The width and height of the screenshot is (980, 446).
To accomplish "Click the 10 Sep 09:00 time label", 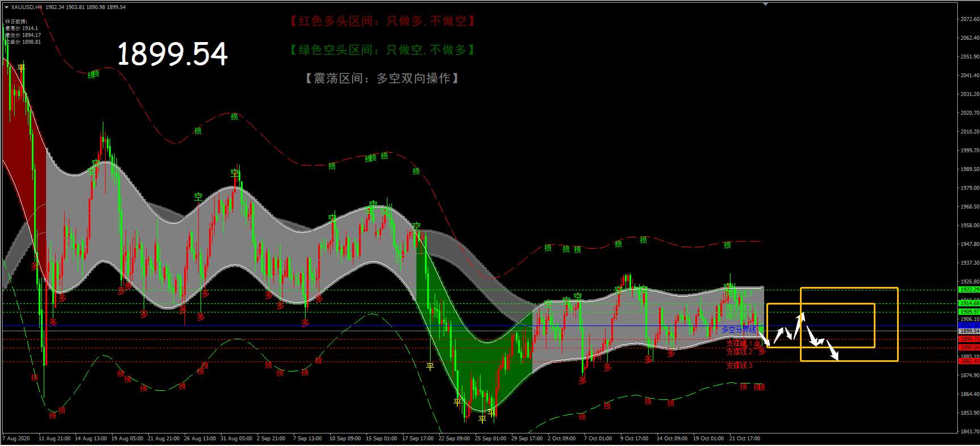I will point(345,439).
